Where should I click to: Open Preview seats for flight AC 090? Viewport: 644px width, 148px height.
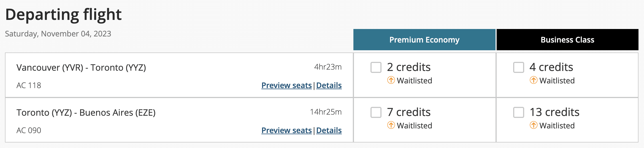tap(286, 130)
